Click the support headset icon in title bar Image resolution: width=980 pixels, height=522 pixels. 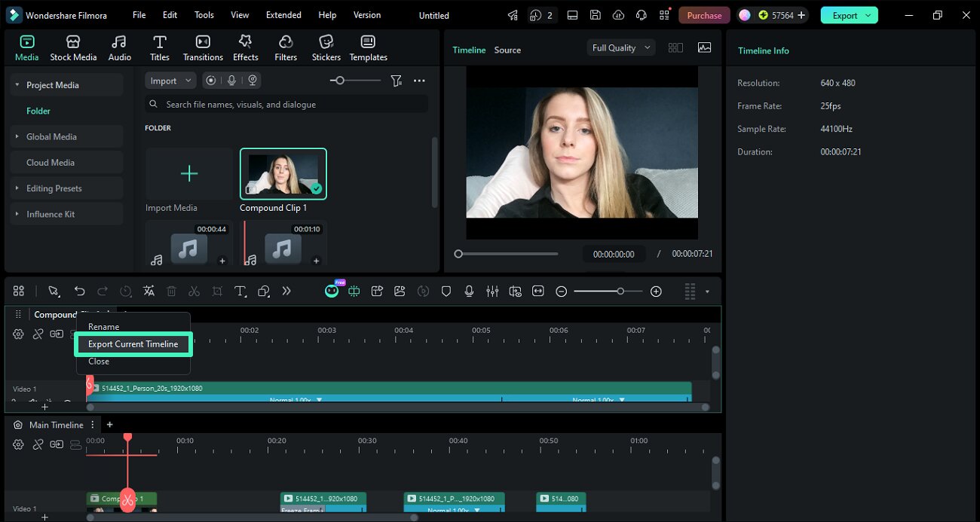click(642, 15)
